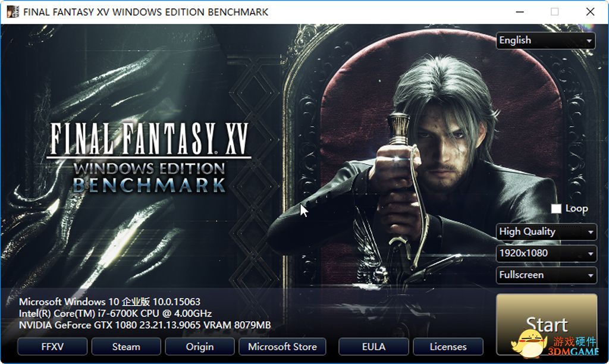The image size is (609, 364).
Task: Enable the Loop checkbox
Action: 556,209
